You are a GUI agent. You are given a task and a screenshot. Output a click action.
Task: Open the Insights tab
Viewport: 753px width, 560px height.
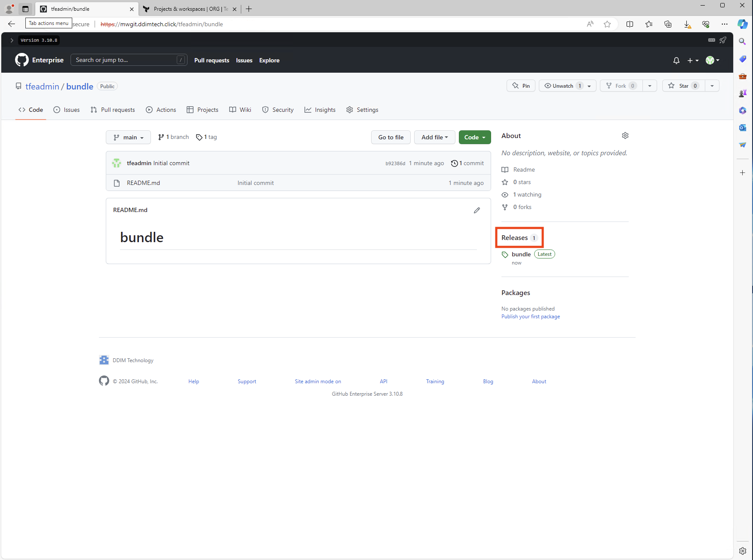tap(320, 110)
